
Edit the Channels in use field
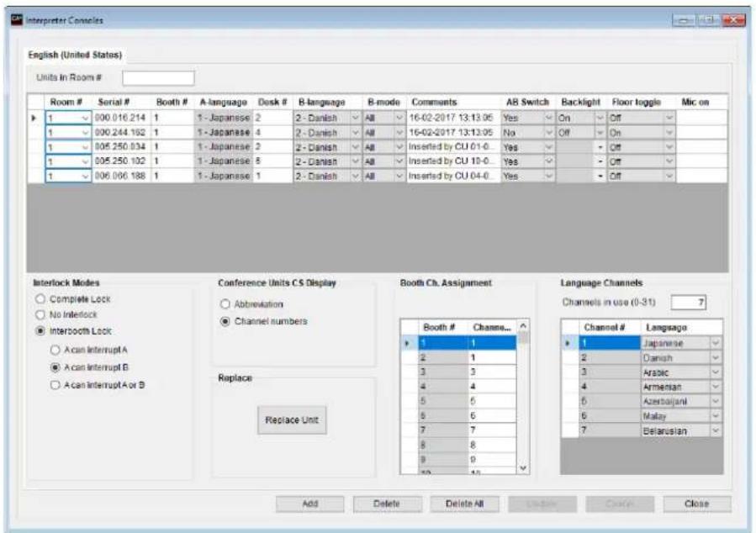point(688,302)
